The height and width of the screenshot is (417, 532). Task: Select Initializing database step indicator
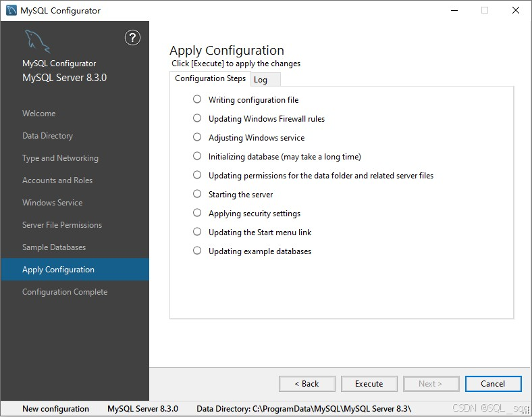click(x=197, y=156)
